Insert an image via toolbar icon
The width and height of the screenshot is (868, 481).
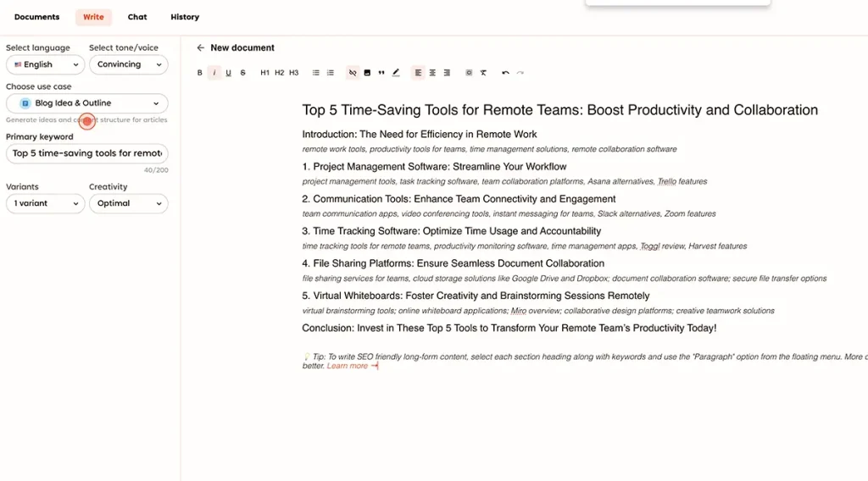click(367, 73)
